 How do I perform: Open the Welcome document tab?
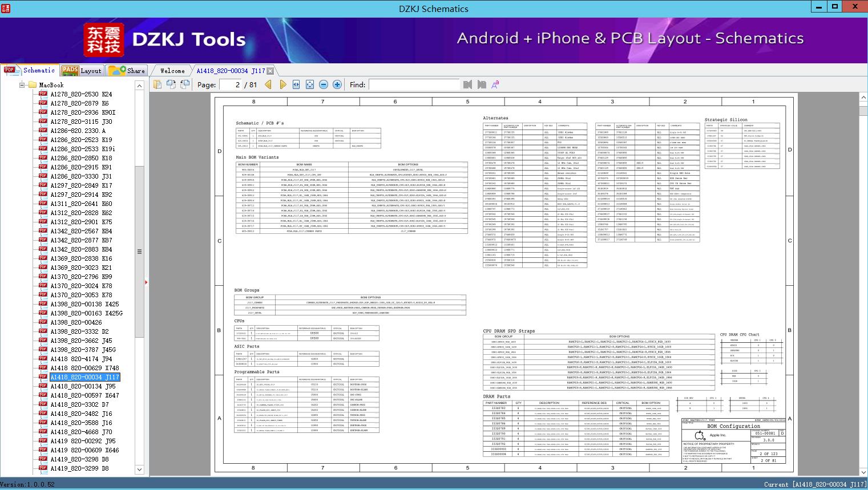(172, 71)
